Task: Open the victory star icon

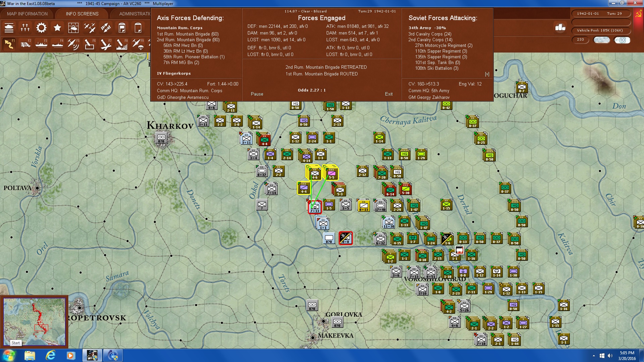Action: (57, 28)
